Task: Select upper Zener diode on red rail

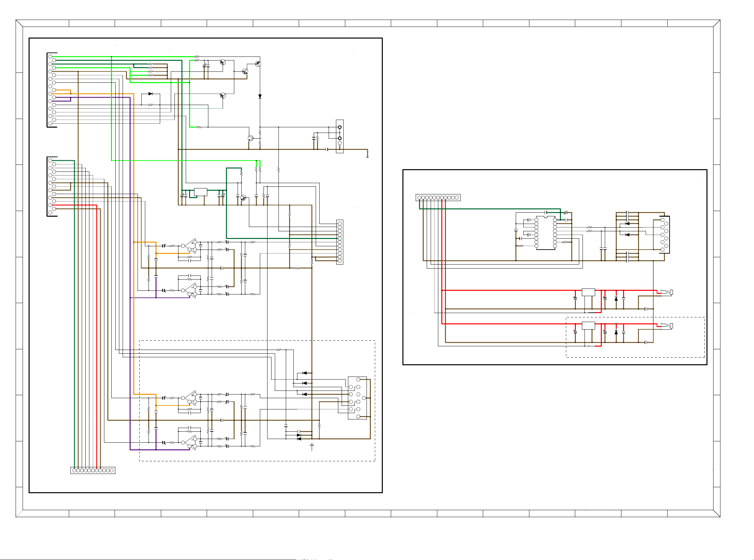Action: click(x=616, y=299)
